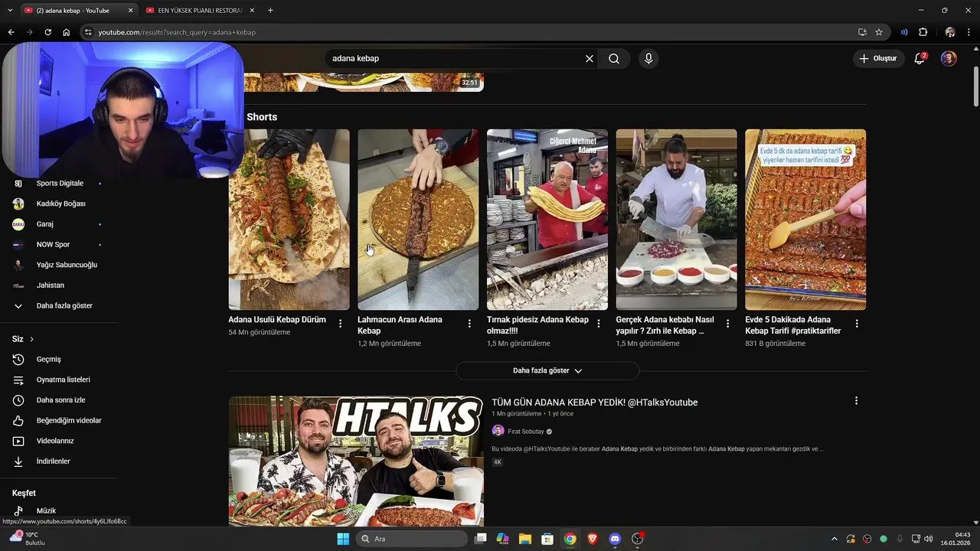Open Discord from taskbar

(x=615, y=539)
